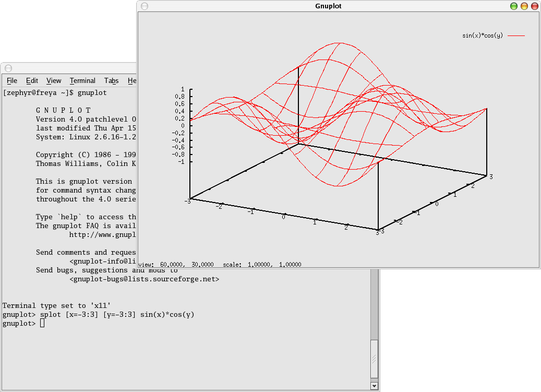This screenshot has width=541, height=392.
Task: Click the terminal vertical scrollbar thumb
Action: click(x=374, y=359)
